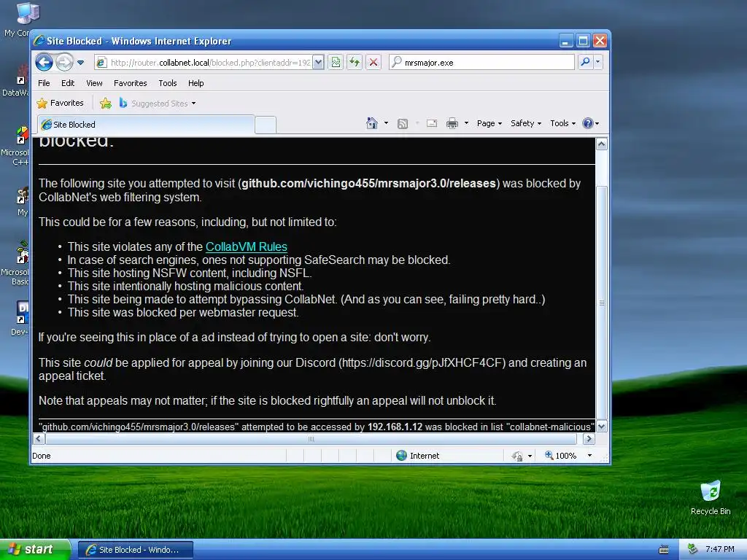Click the blocked IP 192.168.1.12 text

pos(395,427)
